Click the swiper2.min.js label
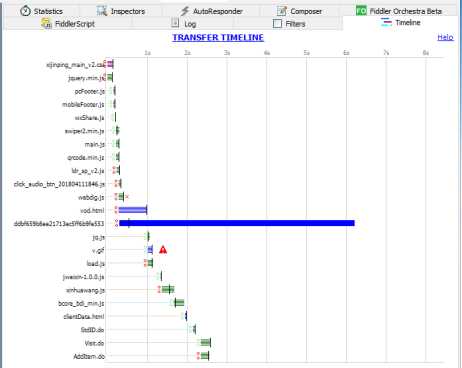Viewport: 462px width, 368px height. pos(84,131)
